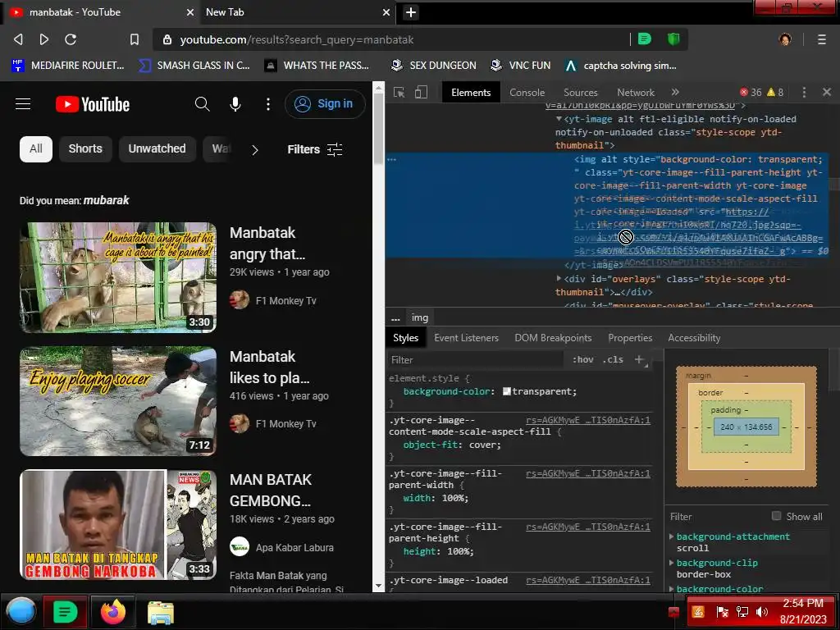Switch to Event Listeners tab
The image size is (840, 630).
coord(466,337)
